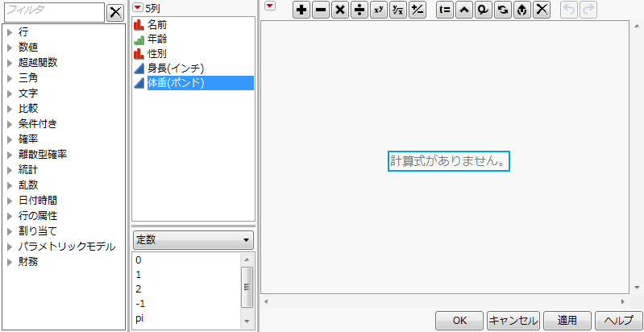Insert the division (÷) operator
Image resolution: width=644 pixels, height=332 pixels.
pyautogui.click(x=359, y=10)
